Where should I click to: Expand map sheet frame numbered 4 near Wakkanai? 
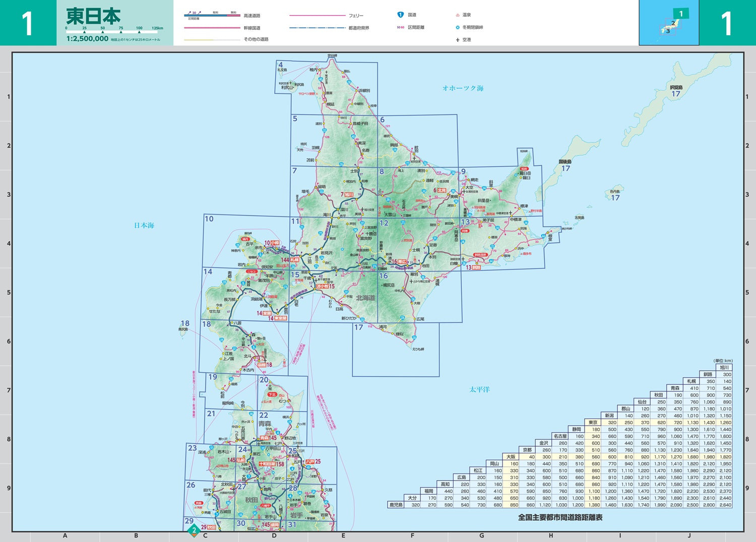[281, 65]
